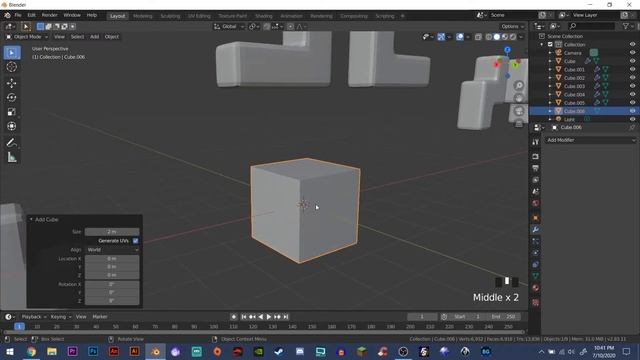Screen dimensions: 640x360
Task: Select the Select Box tool
Action: 12,53
